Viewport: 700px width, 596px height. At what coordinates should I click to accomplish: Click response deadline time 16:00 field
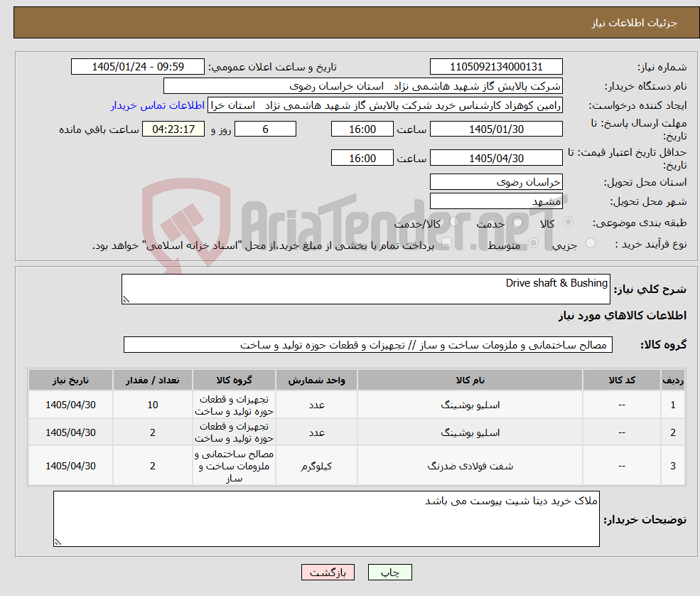point(362,129)
